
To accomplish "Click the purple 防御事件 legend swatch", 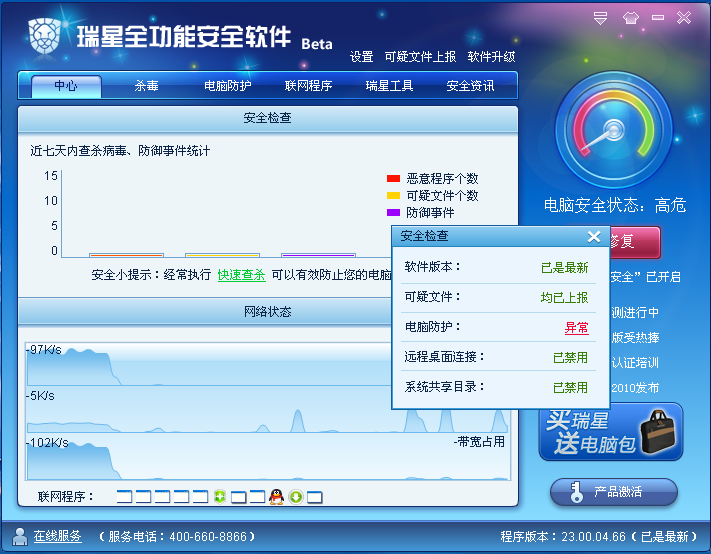I will tap(393, 213).
